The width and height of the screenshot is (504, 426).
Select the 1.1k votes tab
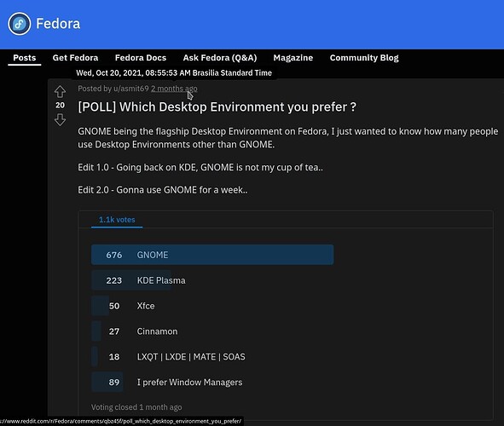[117, 220]
